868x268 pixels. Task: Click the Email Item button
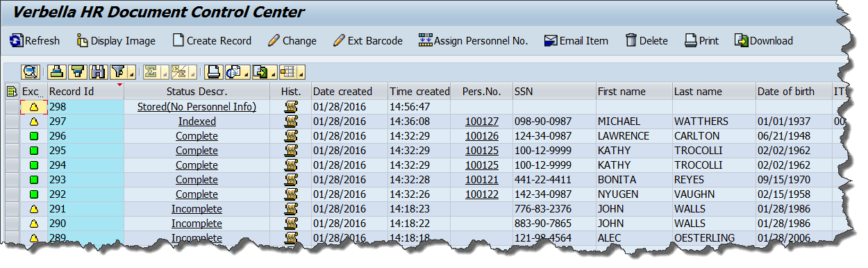[576, 41]
